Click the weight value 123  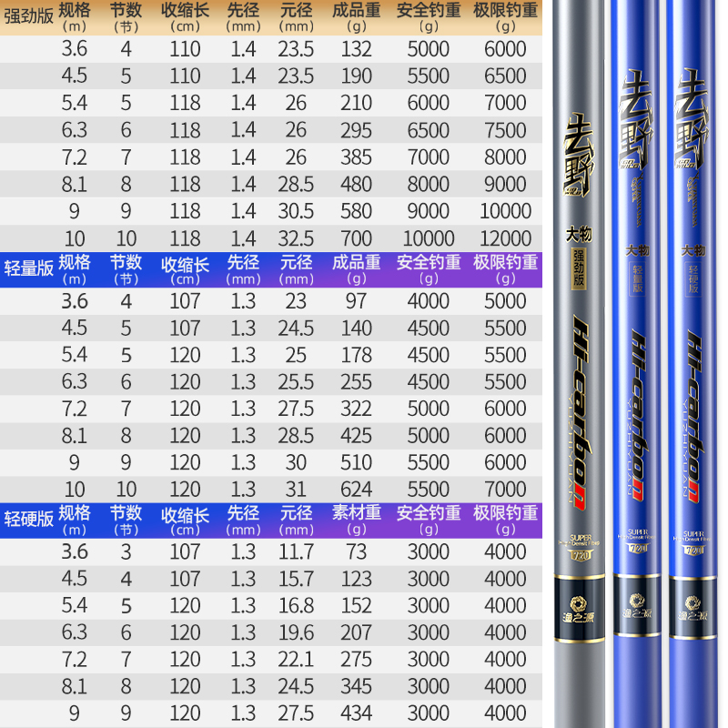356,579
